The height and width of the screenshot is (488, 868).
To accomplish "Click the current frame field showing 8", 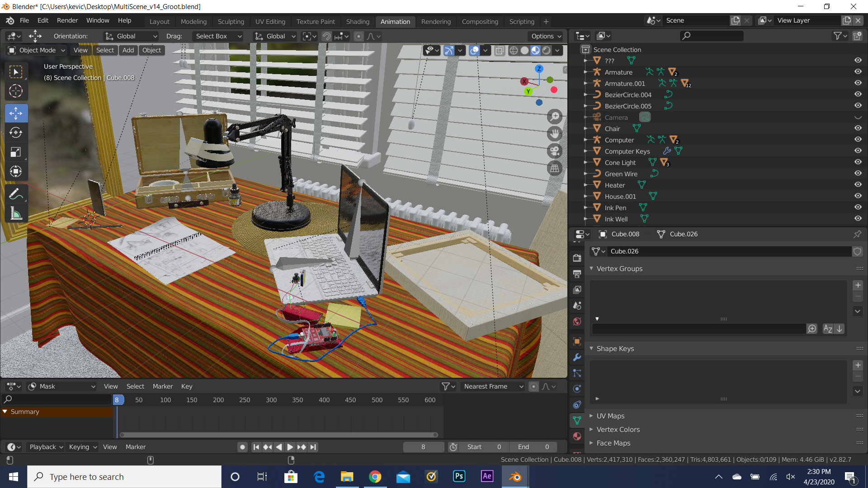I will tap(423, 447).
